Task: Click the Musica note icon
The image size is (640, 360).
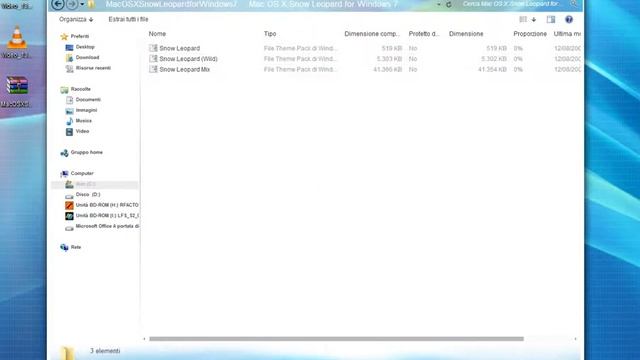Action: [x=69, y=121]
